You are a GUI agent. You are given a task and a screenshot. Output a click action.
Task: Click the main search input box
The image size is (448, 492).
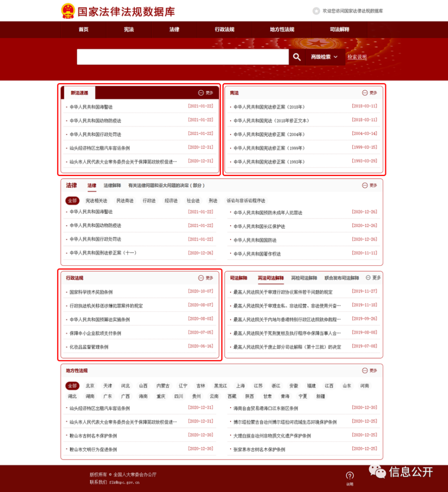(183, 57)
